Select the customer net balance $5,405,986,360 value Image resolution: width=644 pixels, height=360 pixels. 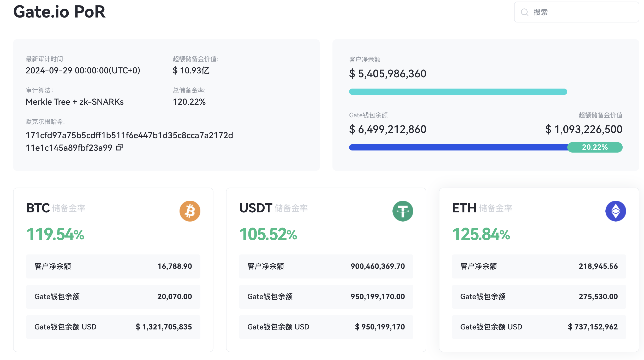[x=388, y=73]
